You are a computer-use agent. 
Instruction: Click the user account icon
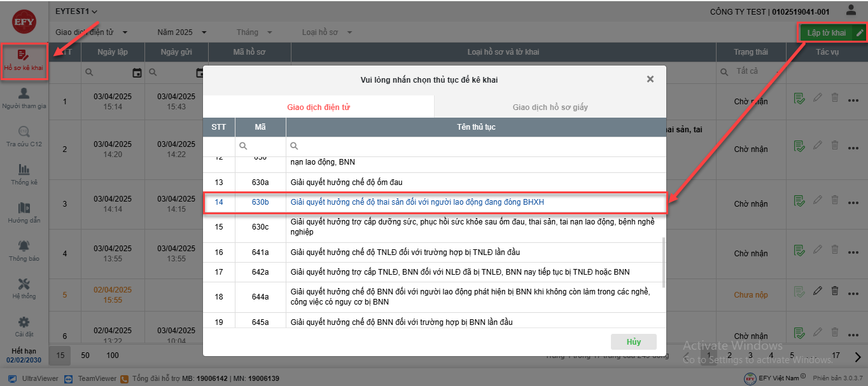tap(851, 10)
